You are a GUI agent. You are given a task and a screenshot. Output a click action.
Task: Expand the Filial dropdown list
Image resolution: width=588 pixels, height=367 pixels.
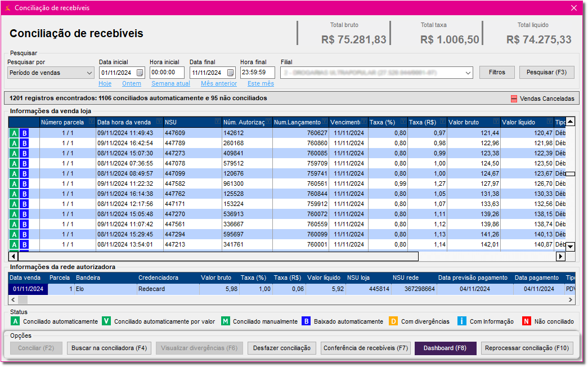468,73
